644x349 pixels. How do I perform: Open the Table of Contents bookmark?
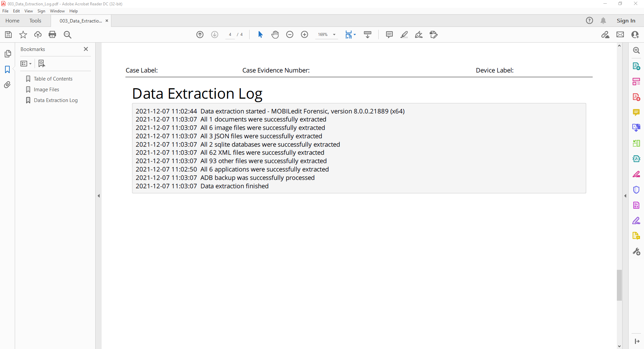tap(53, 79)
